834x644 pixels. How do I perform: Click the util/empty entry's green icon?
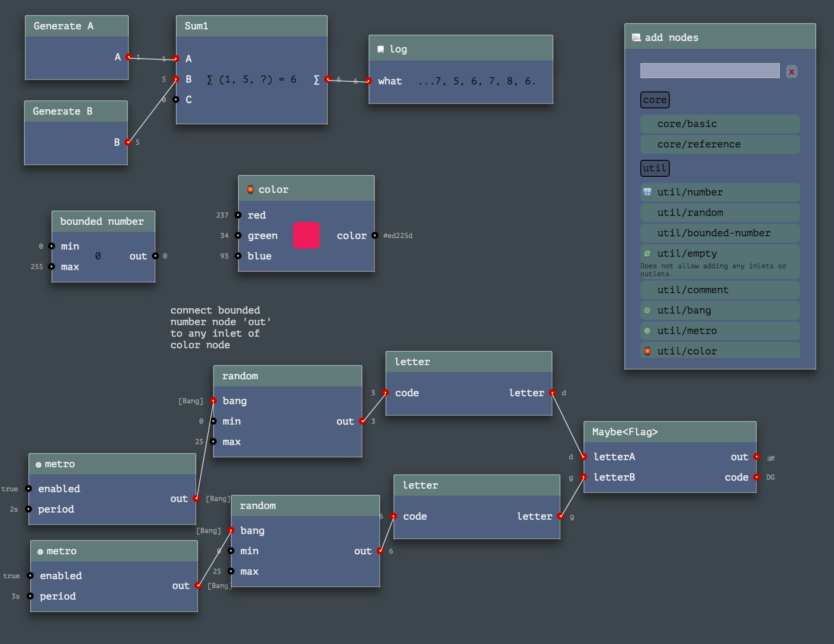click(647, 254)
